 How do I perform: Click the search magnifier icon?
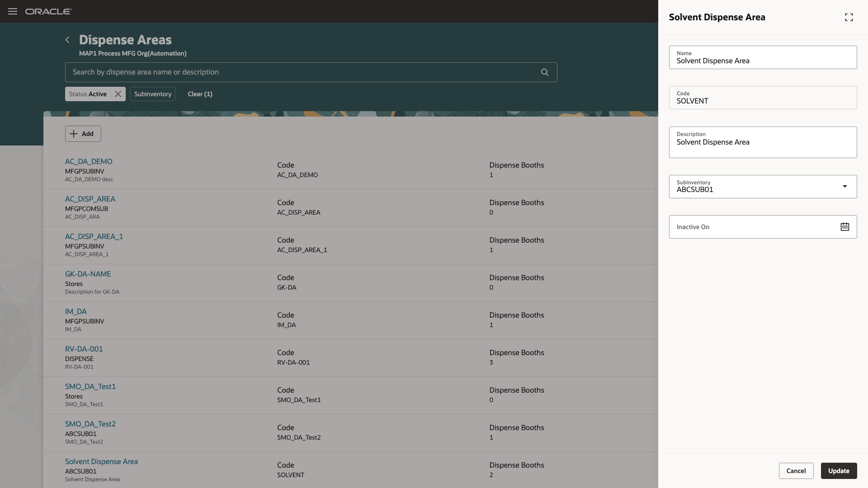pos(545,72)
